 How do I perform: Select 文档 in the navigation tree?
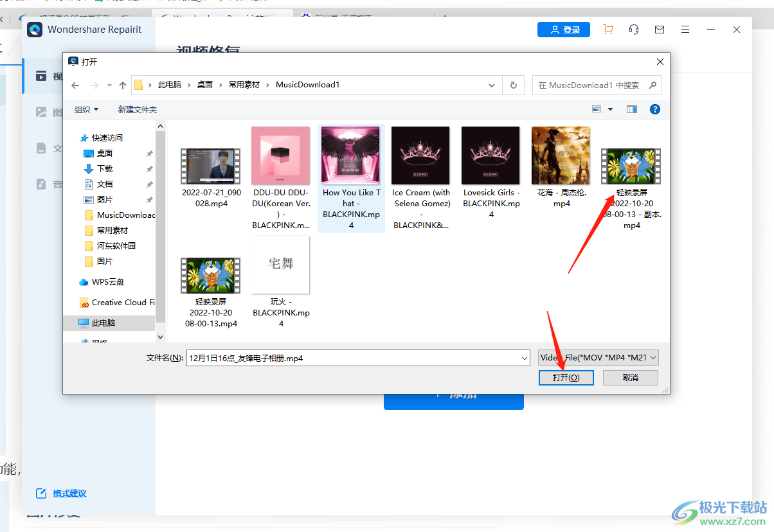tap(105, 184)
